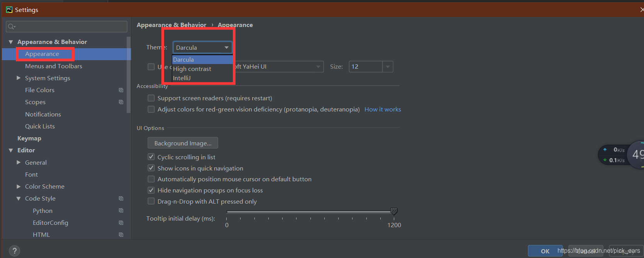Click the tooltip initial delay slider handle
The width and height of the screenshot is (644, 258).
394,211
